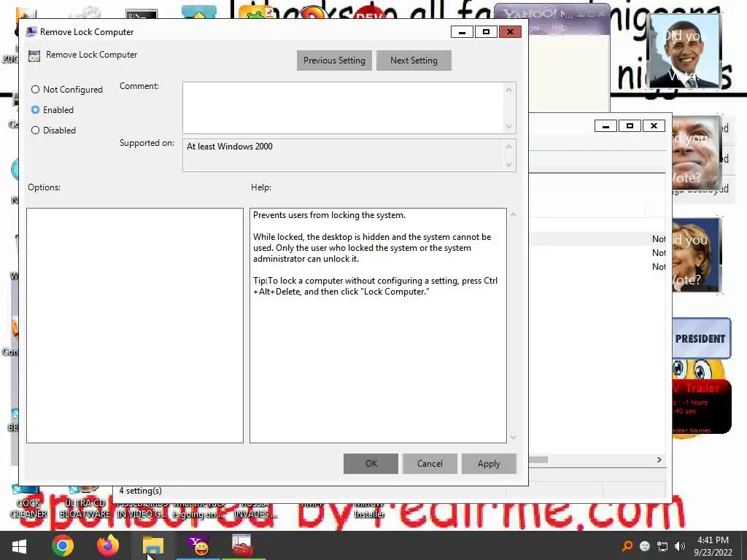Click the 'Help:' label
747x560 pixels.
pos(261,187)
